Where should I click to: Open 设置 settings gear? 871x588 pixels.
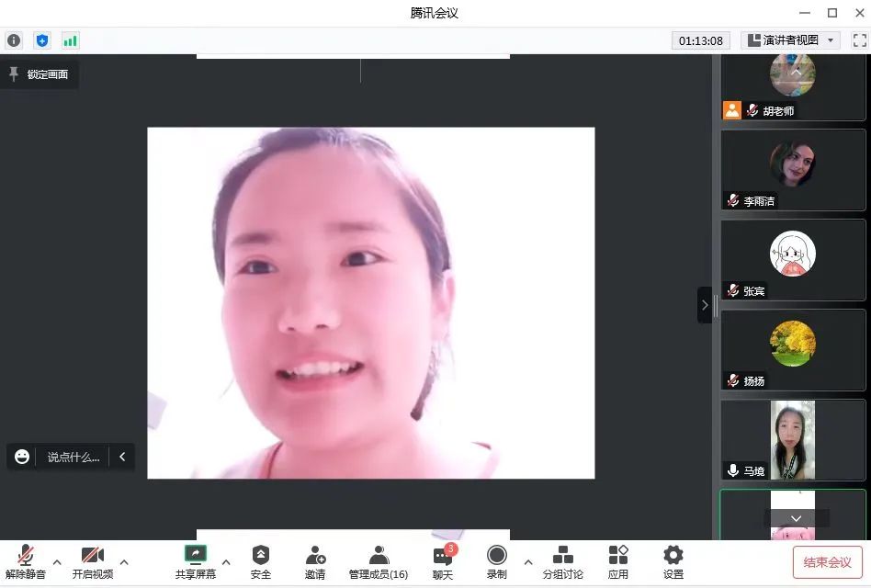pos(673,561)
